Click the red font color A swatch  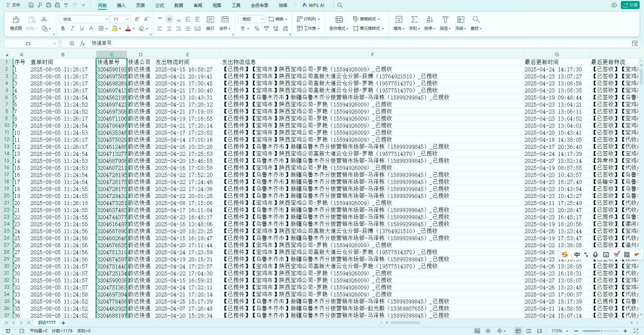pyautogui.click(x=128, y=28)
